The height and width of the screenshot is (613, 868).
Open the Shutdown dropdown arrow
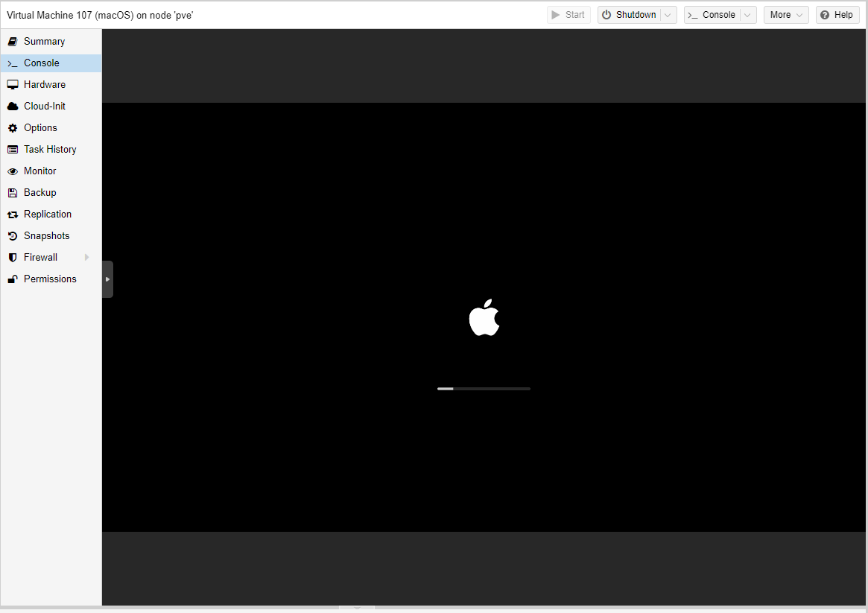[x=668, y=15]
